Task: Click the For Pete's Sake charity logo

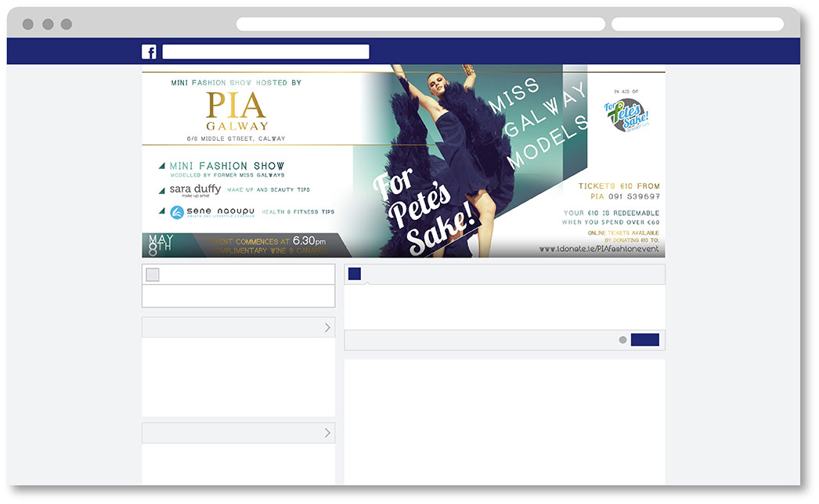Action: [x=626, y=115]
